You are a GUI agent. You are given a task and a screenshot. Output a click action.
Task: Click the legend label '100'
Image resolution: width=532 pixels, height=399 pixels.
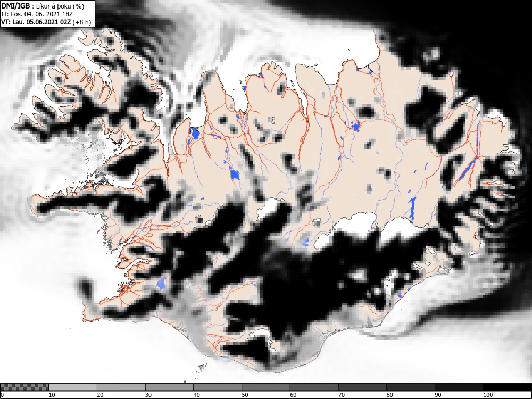487,395
